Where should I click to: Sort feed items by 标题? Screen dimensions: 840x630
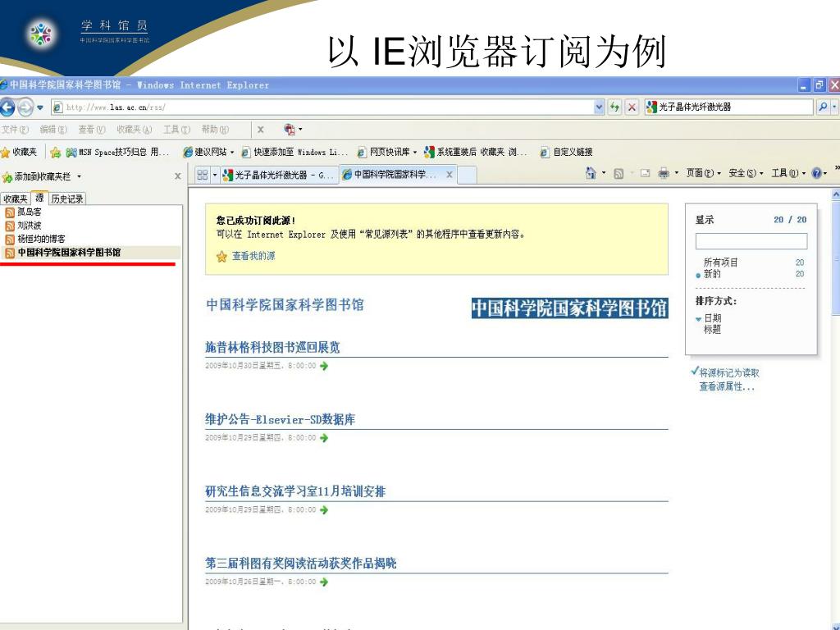click(712, 330)
